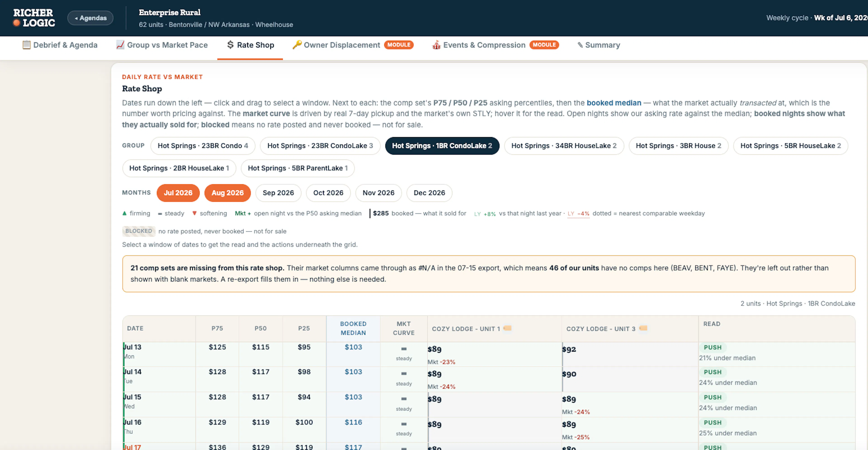Image resolution: width=868 pixels, height=450 pixels.
Task: Click the firming green triangle legend icon
Action: (x=124, y=213)
